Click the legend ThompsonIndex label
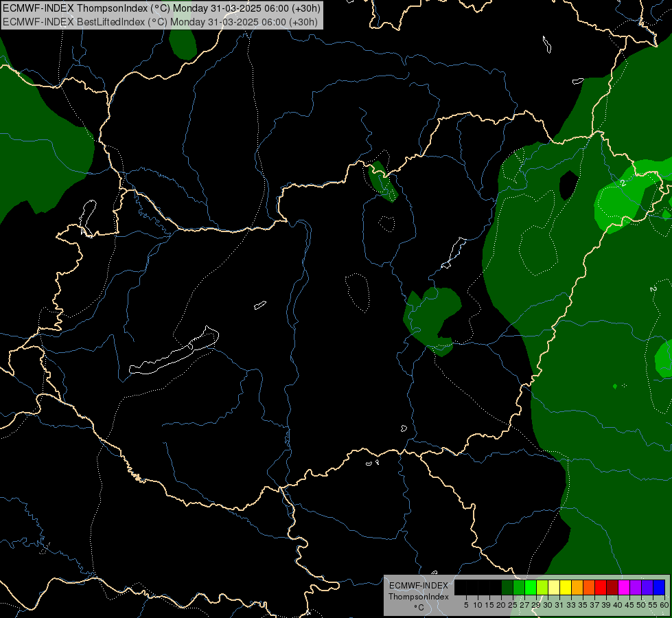Viewport: 672px width, 618px height. [419, 597]
